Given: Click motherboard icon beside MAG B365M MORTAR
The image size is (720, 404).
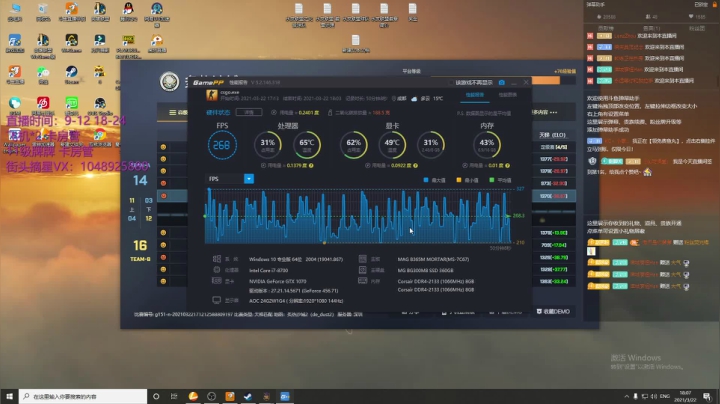Looking at the screenshot, I should click(x=363, y=259).
